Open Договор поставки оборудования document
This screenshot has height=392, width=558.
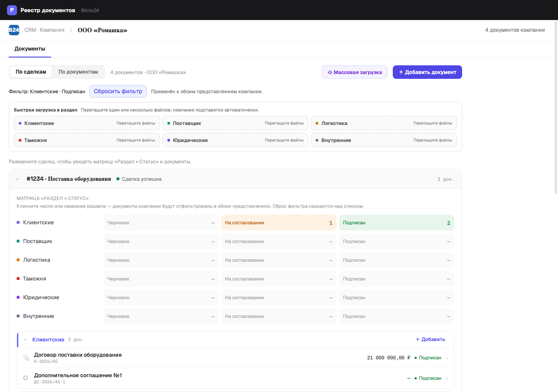point(235,358)
